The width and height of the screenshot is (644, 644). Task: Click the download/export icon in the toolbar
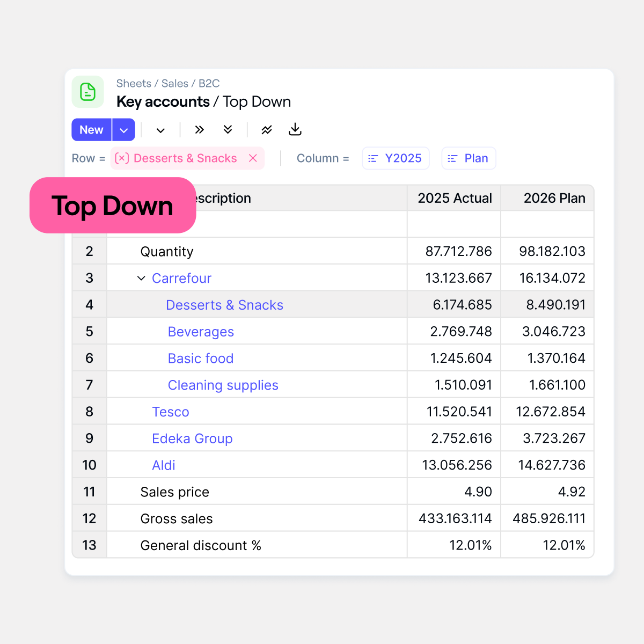pos(295,129)
